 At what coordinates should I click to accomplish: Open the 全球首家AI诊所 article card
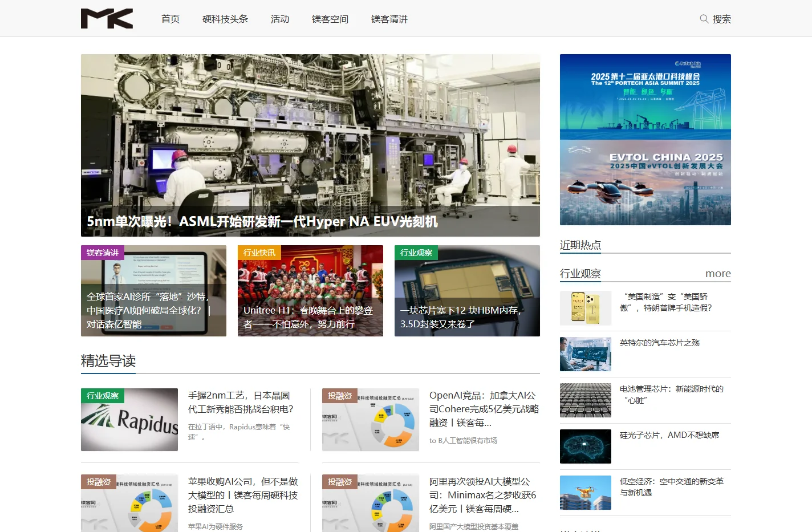point(153,291)
